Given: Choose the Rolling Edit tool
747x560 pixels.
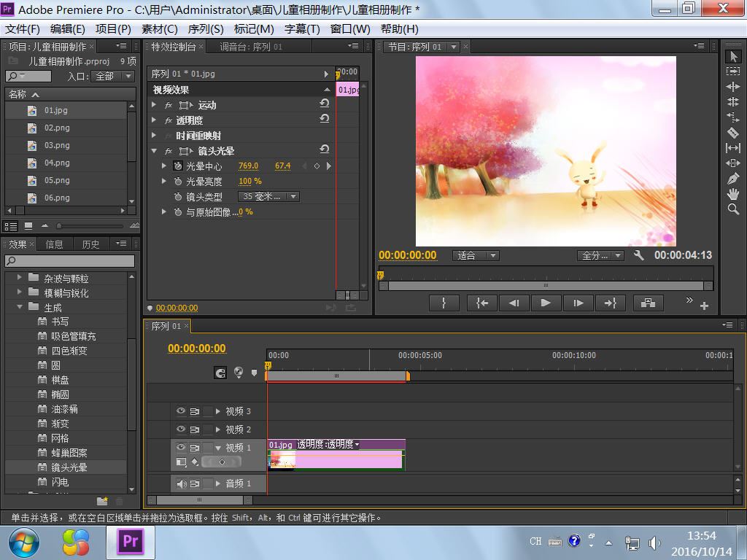Looking at the screenshot, I should [x=733, y=101].
